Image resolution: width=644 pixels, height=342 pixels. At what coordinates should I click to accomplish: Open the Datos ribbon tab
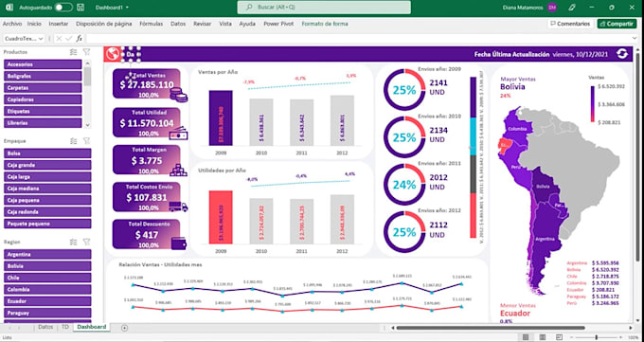pyautogui.click(x=178, y=24)
